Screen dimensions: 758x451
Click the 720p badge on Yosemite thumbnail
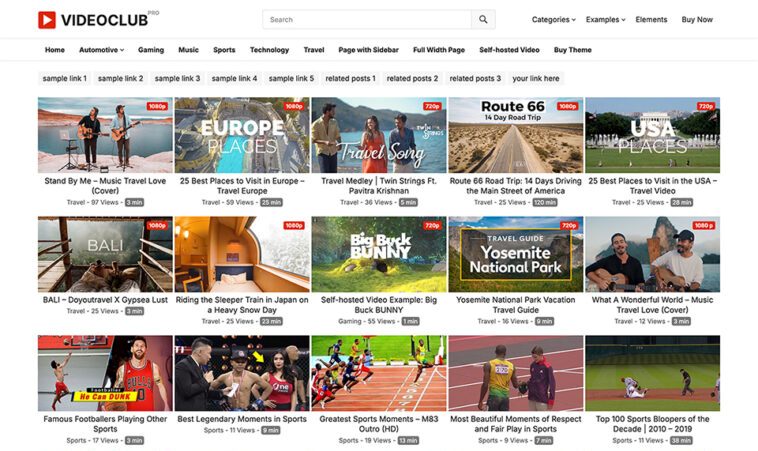(568, 226)
